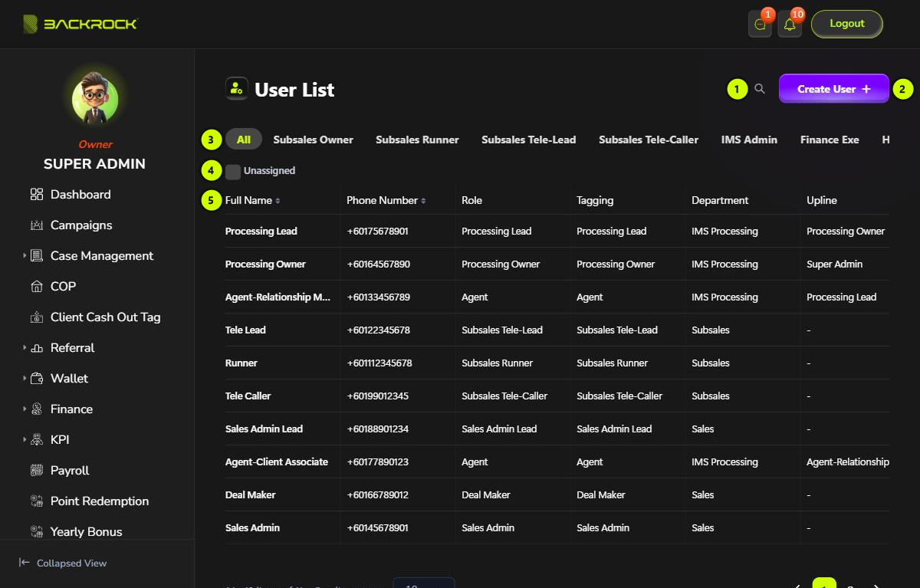Viewport: 920px width, 588px height.
Task: Click the Logout button
Action: tap(847, 24)
